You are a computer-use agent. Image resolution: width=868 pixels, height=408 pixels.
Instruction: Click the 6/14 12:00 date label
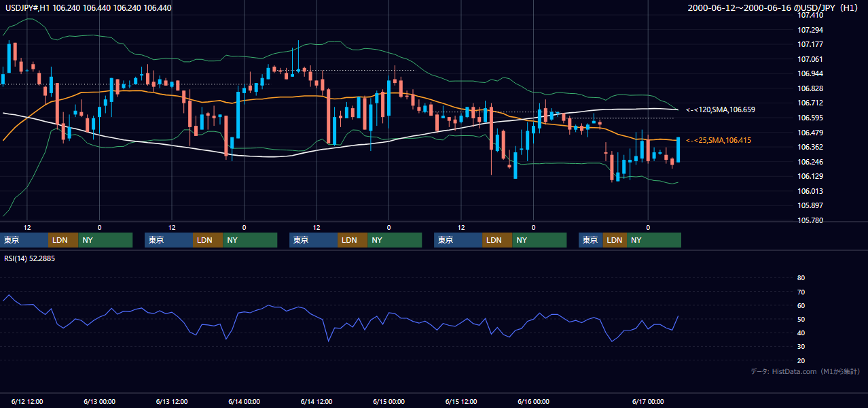[317, 401]
